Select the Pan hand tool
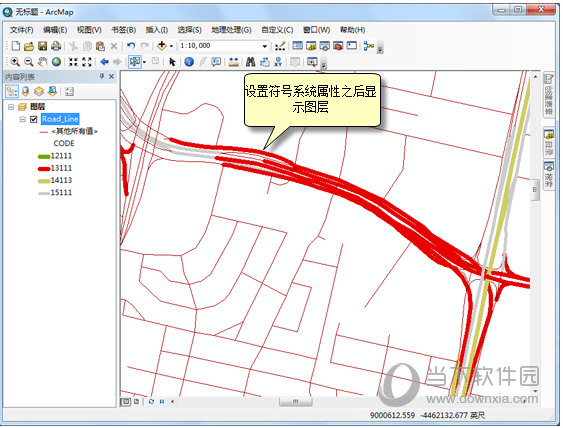The width and height of the screenshot is (563, 428). 42,62
